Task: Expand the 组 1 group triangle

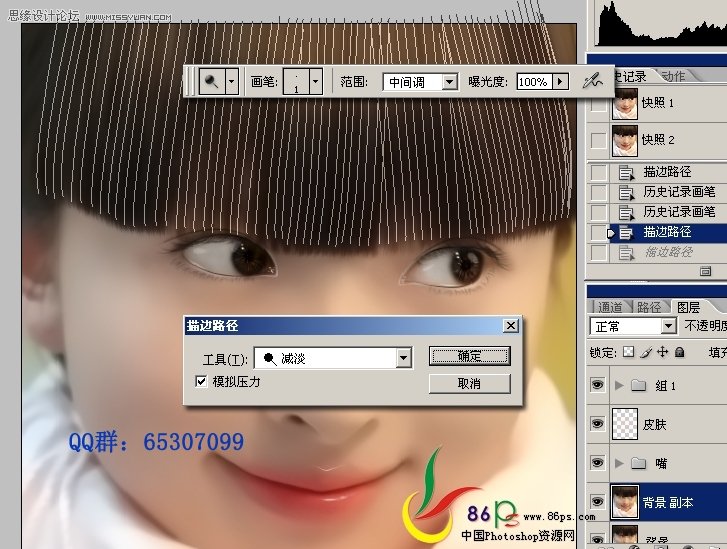Action: (619, 385)
